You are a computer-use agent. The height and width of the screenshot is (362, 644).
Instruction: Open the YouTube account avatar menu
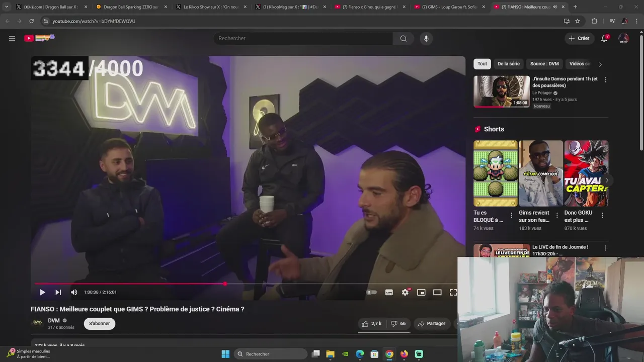coord(623,38)
